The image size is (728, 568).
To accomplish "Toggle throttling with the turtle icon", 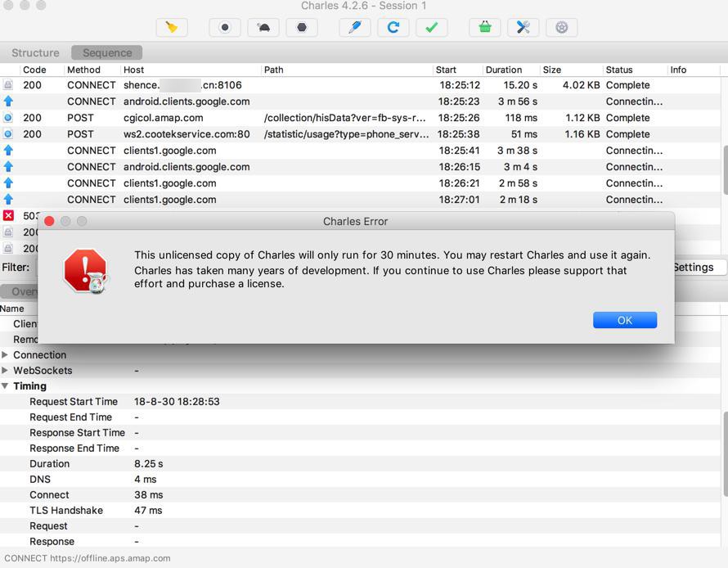I will click(x=263, y=27).
